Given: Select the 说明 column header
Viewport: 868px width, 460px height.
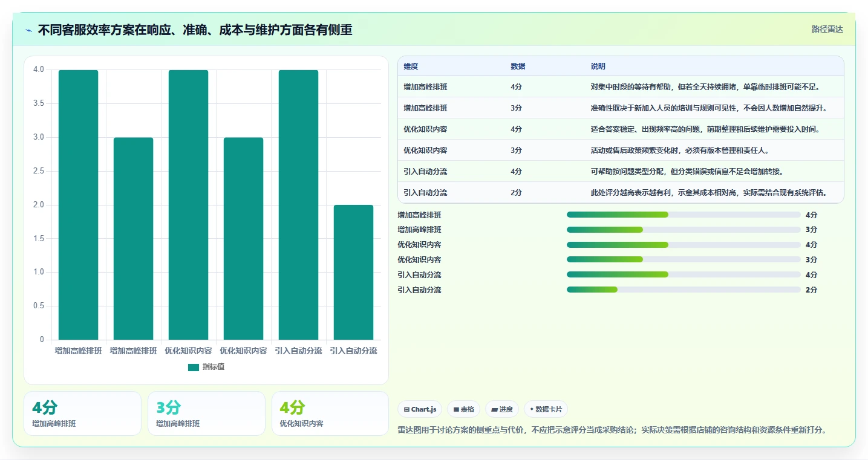Looking at the screenshot, I should pos(598,66).
